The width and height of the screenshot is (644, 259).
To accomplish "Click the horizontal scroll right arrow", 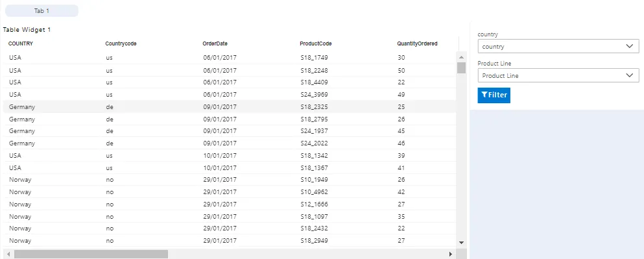I will coord(451,254).
